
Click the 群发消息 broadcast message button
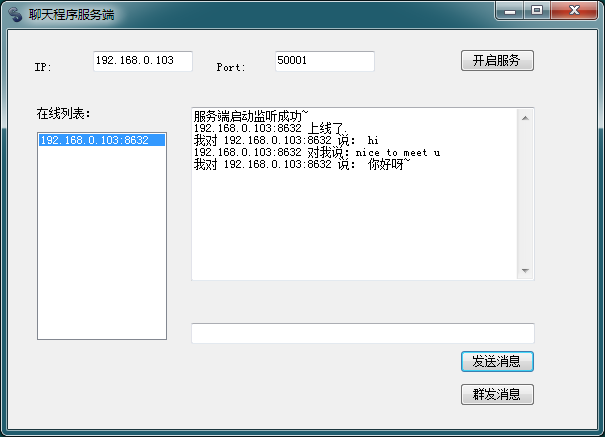point(497,394)
